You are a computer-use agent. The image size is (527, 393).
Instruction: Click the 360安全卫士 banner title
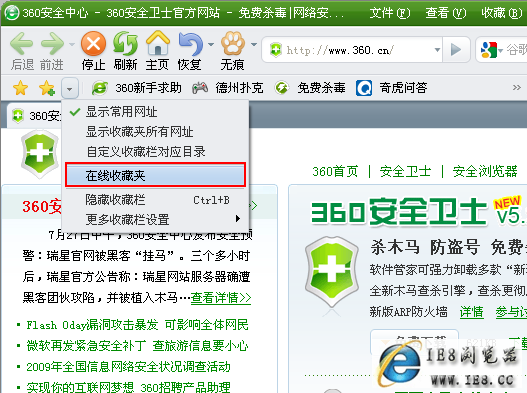point(399,212)
